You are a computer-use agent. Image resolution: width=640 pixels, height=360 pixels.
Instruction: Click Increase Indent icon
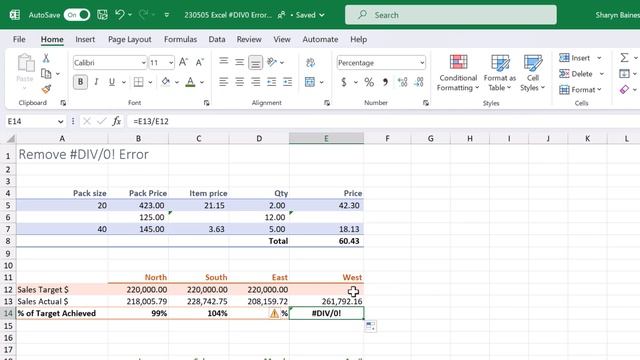(288, 82)
